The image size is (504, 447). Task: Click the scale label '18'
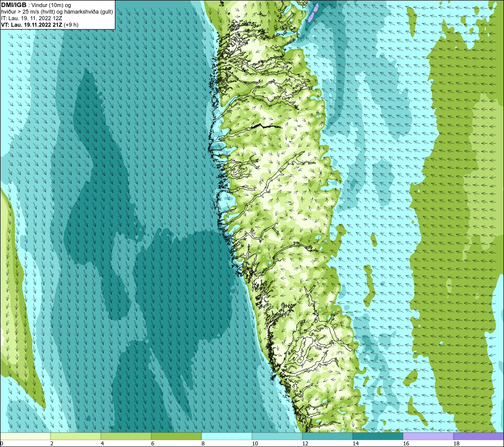coord(457,443)
